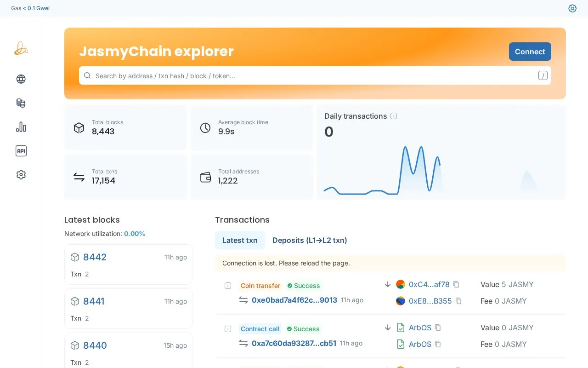The image size is (588, 368).
Task: Click the Total addresses wallet icon
Action: coord(205,177)
